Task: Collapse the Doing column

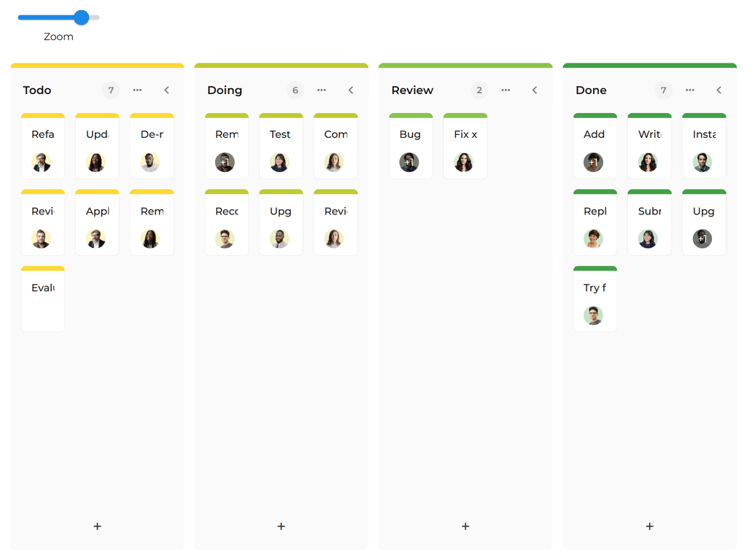Action: 351,90
